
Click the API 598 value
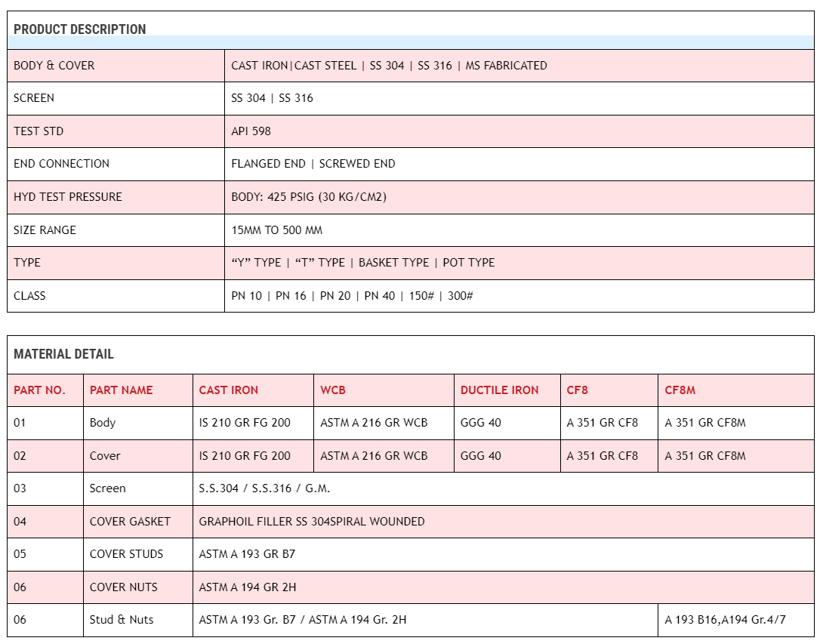(x=251, y=131)
